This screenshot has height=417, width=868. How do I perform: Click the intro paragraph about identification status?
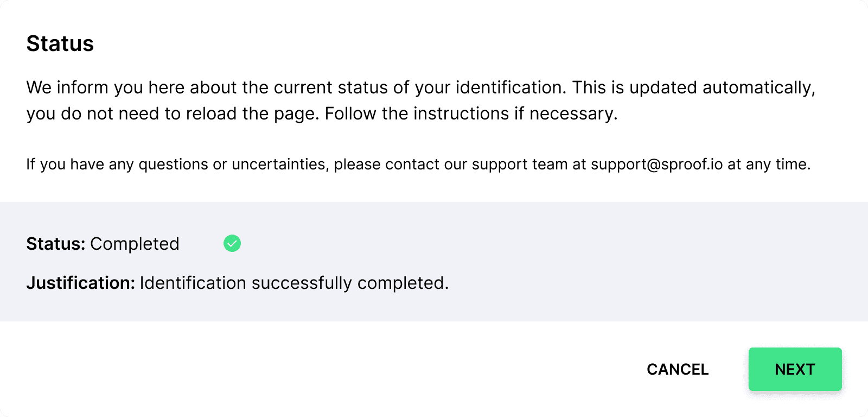tap(420, 100)
